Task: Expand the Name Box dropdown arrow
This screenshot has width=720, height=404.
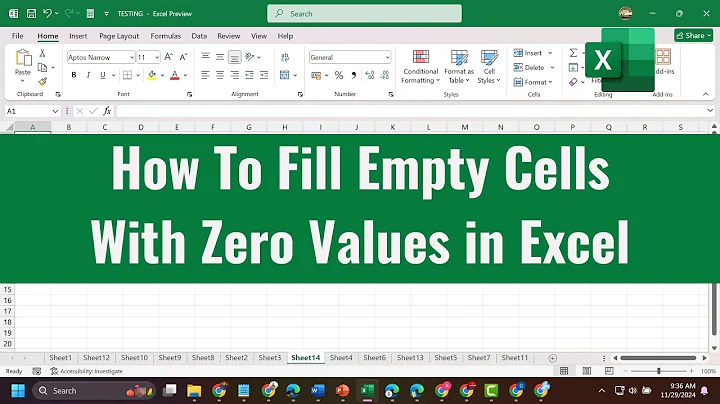Action: tap(55, 111)
